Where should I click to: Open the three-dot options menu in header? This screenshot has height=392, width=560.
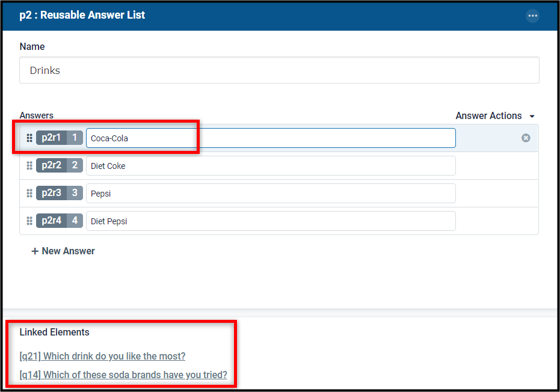(x=532, y=16)
